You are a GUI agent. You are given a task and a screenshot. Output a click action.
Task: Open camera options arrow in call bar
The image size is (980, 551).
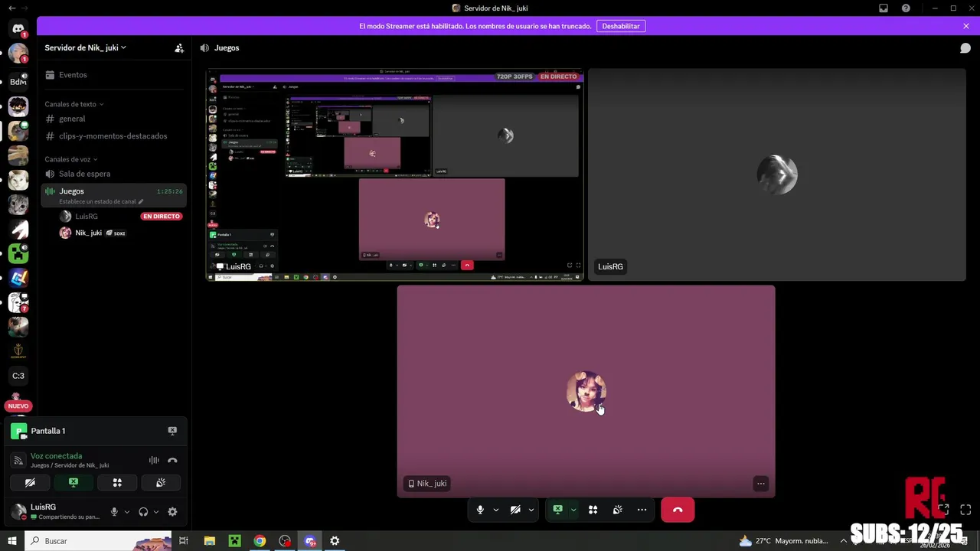coord(531,510)
